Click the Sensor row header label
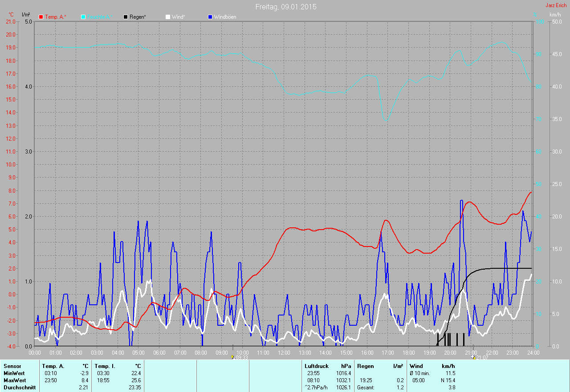The image size is (570, 392). point(12,366)
